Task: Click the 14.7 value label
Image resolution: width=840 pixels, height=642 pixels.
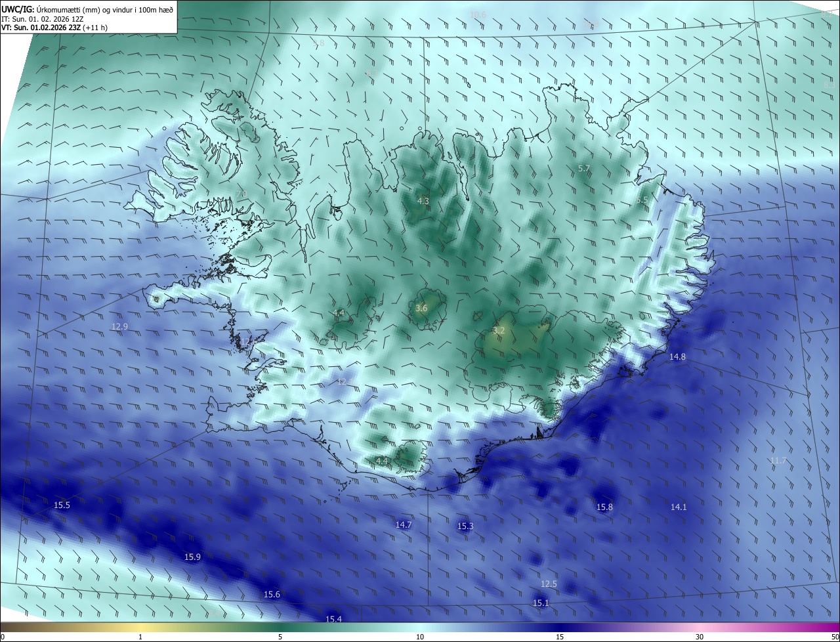Action: [x=404, y=524]
